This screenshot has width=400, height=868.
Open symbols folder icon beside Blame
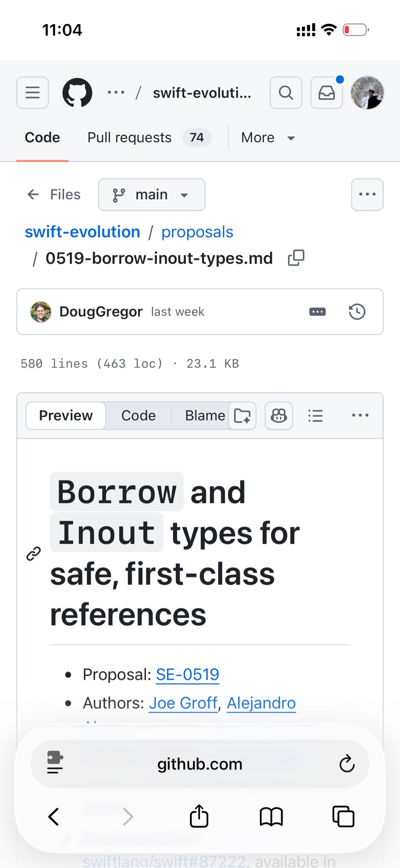click(243, 415)
